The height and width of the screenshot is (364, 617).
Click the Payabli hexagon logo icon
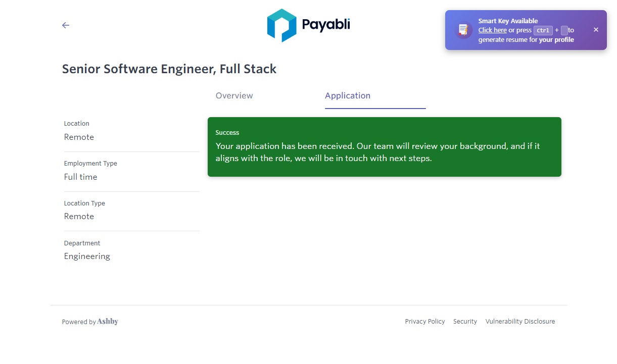pos(281,25)
